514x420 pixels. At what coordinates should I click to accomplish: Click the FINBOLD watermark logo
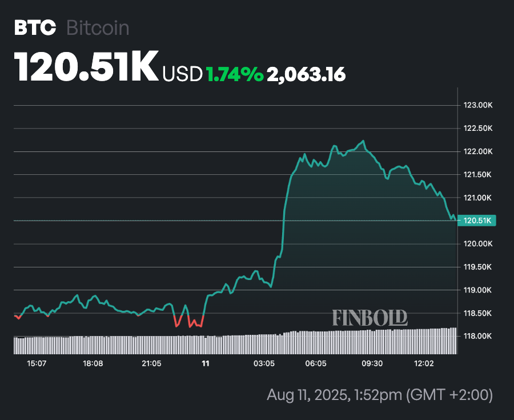tap(370, 318)
